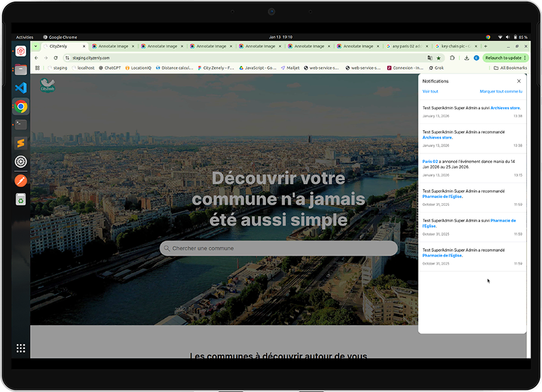The height and width of the screenshot is (392, 542).
Task: Click the 'Notifications' panel heading
Action: [435, 81]
